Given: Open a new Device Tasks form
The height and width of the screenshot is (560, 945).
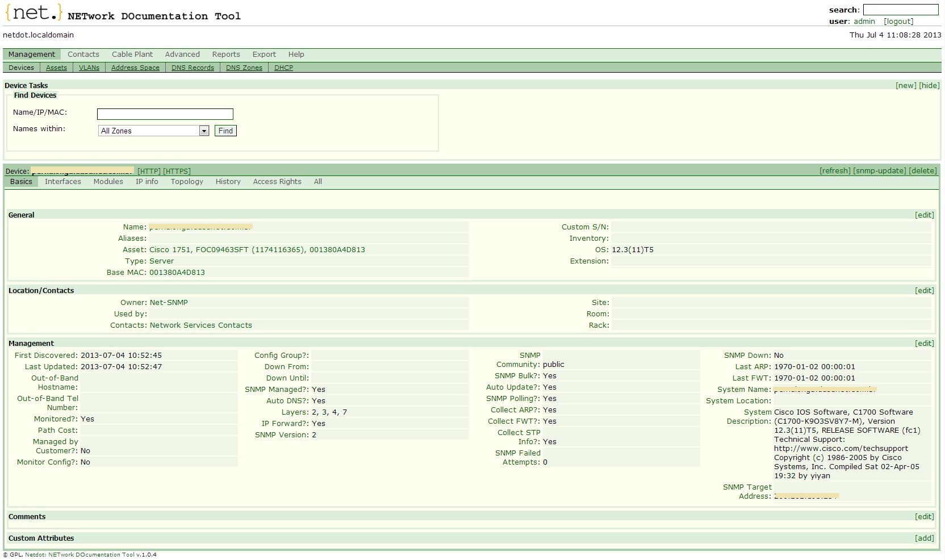Looking at the screenshot, I should tap(906, 85).
